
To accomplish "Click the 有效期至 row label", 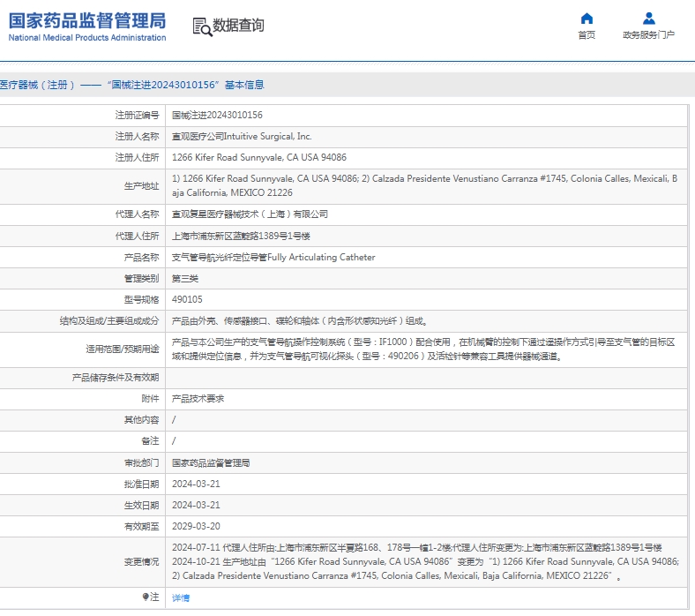I will 141,526.
